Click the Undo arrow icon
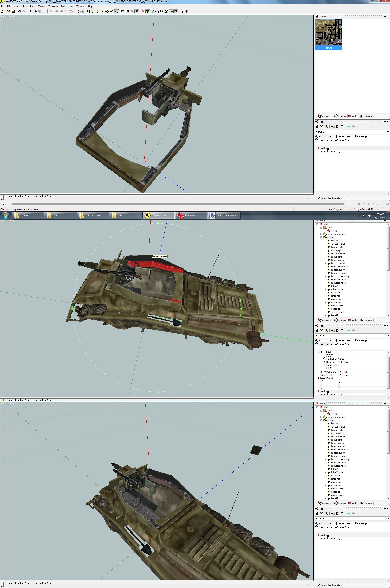Viewport: 390px width, 588px height. coord(19,11)
